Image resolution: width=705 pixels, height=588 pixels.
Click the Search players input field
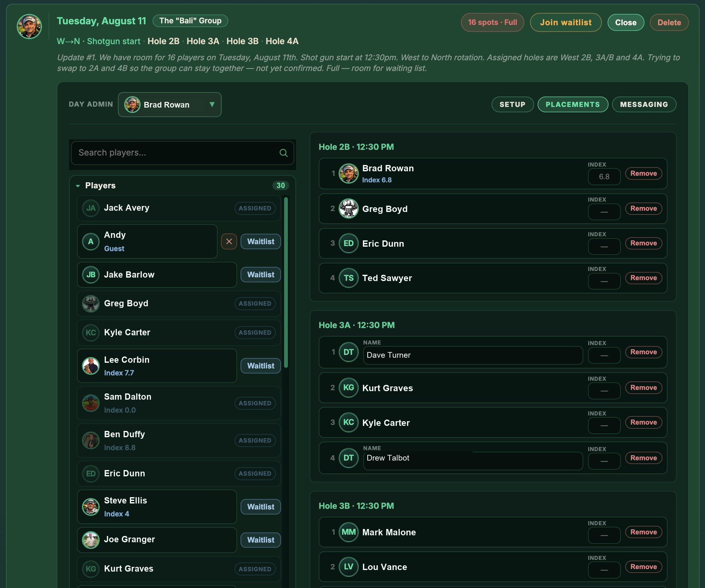point(182,153)
